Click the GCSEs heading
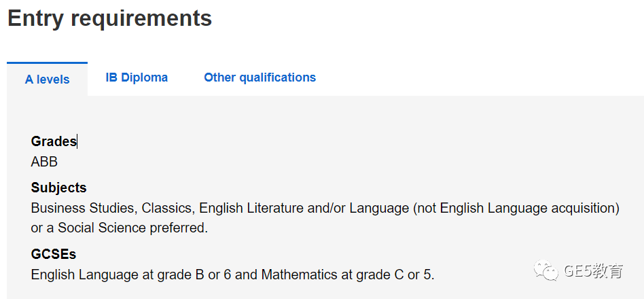The height and width of the screenshot is (299, 644). (x=54, y=254)
